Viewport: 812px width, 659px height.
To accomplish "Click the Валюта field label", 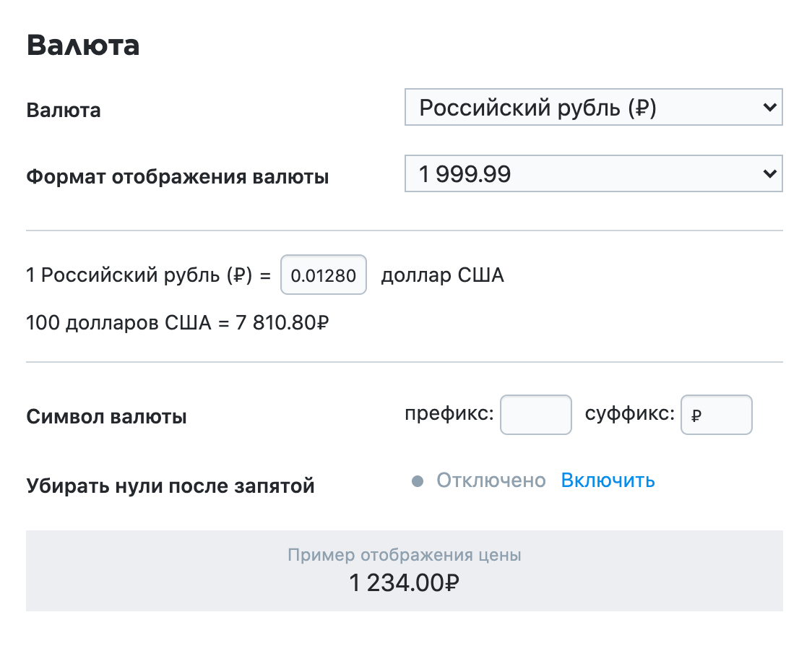I will [63, 111].
